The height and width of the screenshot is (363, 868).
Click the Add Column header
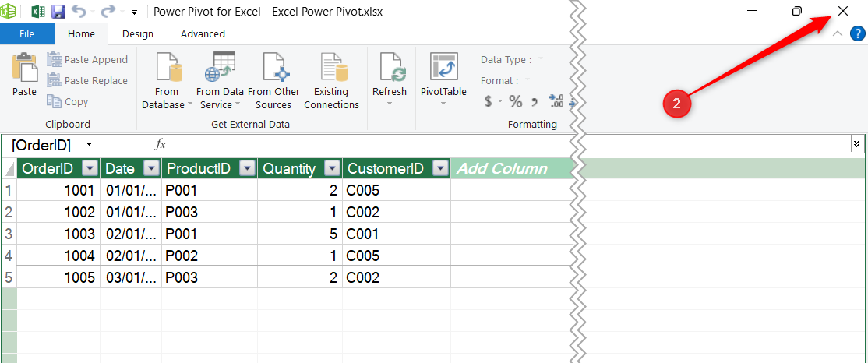[x=512, y=168]
